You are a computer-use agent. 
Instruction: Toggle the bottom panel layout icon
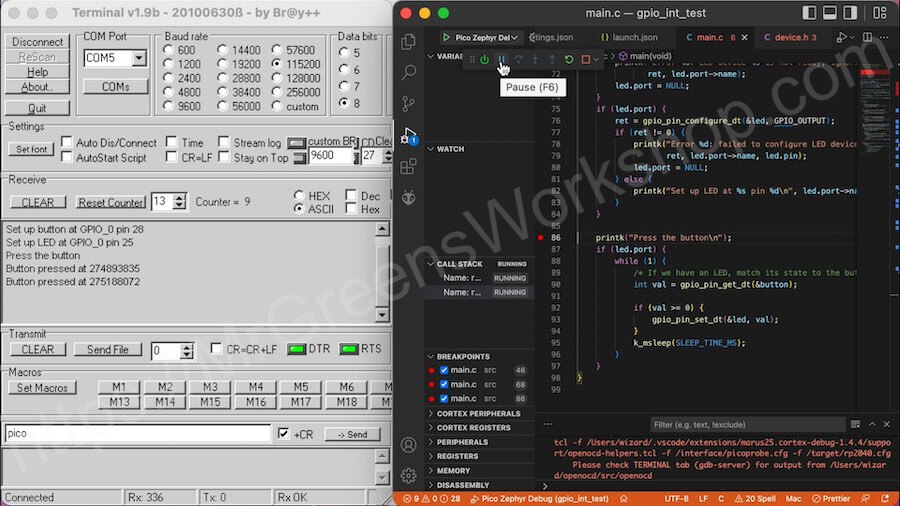point(830,13)
